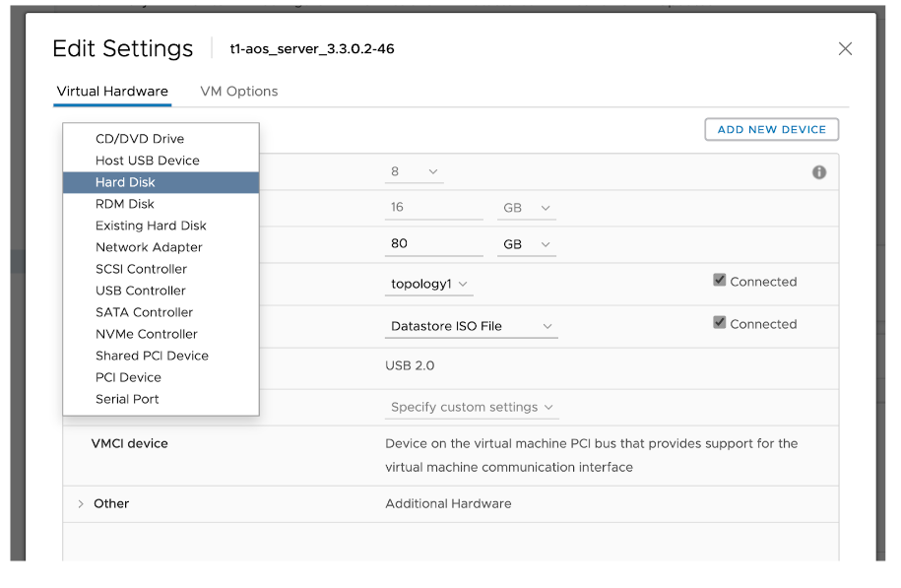Image resolution: width=901 pixels, height=588 pixels.
Task: Choose NVMe Controller from the menu
Action: click(x=146, y=334)
